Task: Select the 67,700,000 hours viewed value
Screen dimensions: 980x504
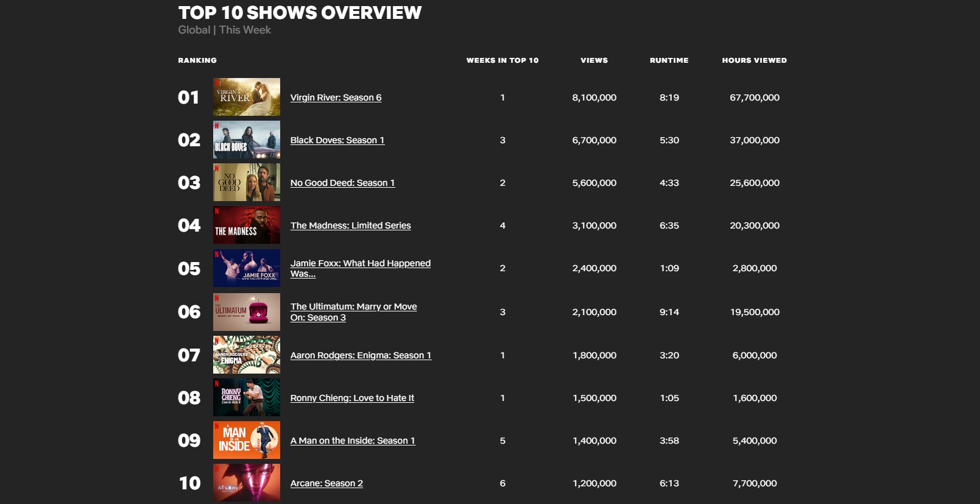Action: 755,98
